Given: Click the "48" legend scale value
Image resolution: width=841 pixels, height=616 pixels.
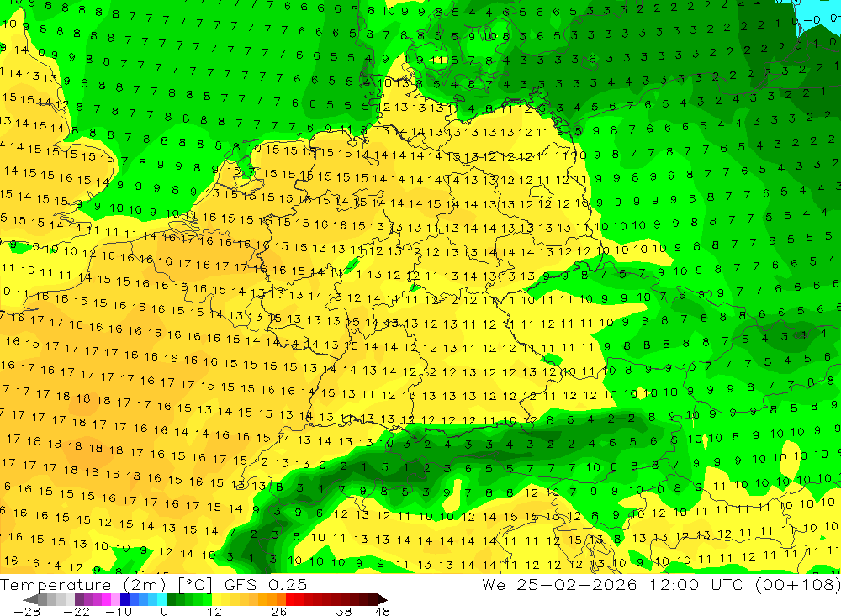Looking at the screenshot, I should click(383, 611).
